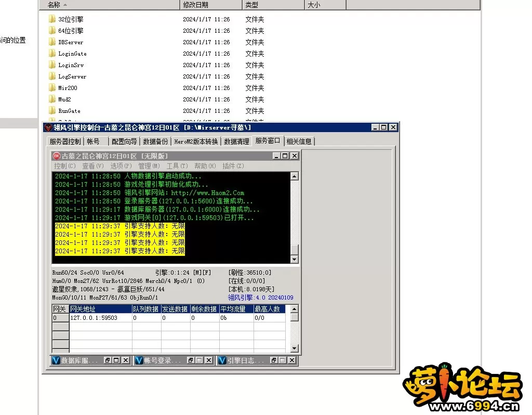
Task: Maximize the minimized 引擎日志 window
Action: click(282, 360)
